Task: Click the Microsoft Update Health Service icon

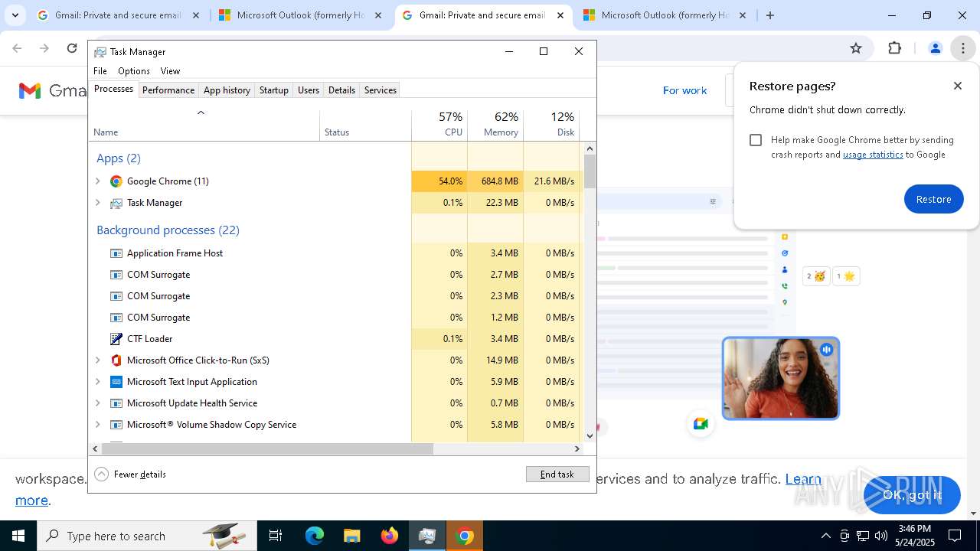Action: (x=116, y=403)
